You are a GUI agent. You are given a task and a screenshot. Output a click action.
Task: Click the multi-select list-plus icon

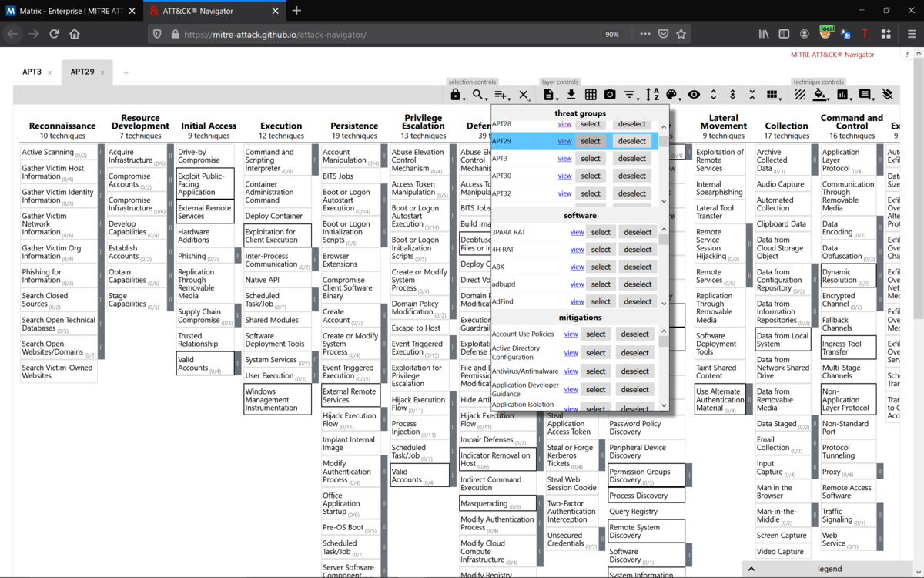click(501, 95)
